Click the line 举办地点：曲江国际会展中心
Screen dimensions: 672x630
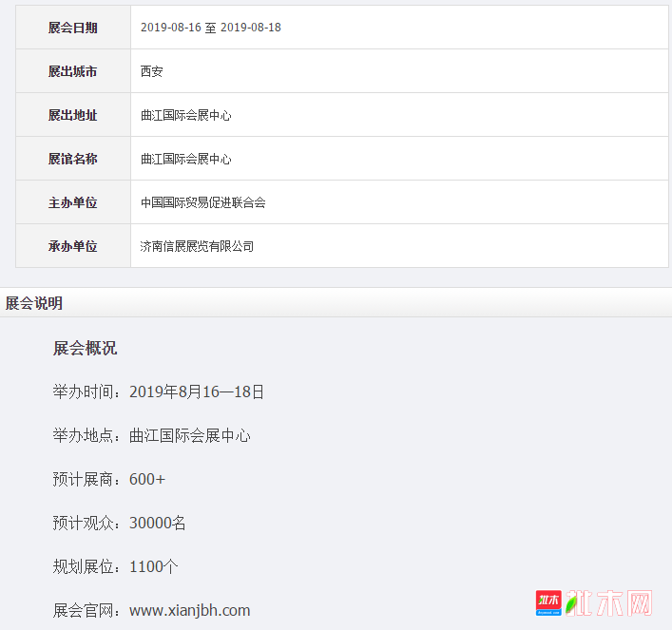pyautogui.click(x=152, y=435)
